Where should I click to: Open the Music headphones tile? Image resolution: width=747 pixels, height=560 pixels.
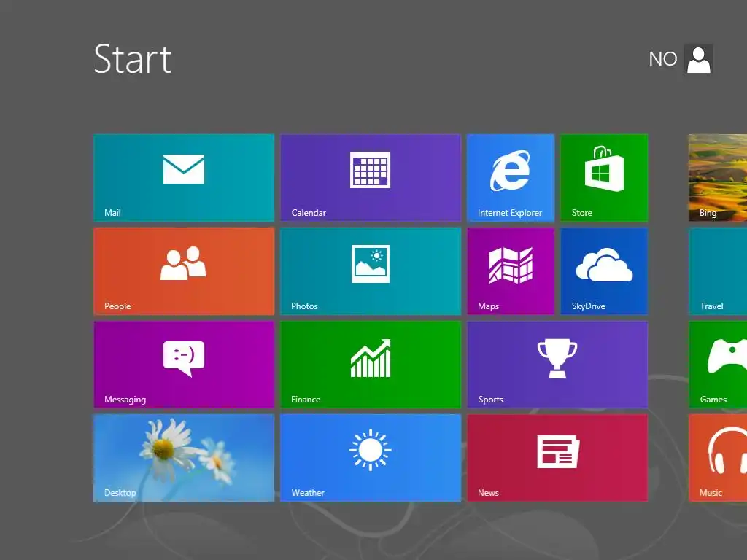click(718, 458)
